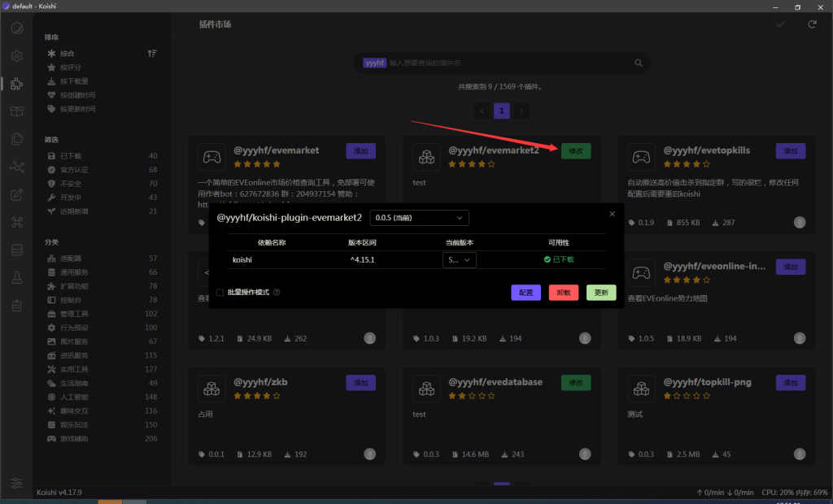The height and width of the screenshot is (504, 833).
Task: Go to next page with right chevron
Action: pos(522,111)
